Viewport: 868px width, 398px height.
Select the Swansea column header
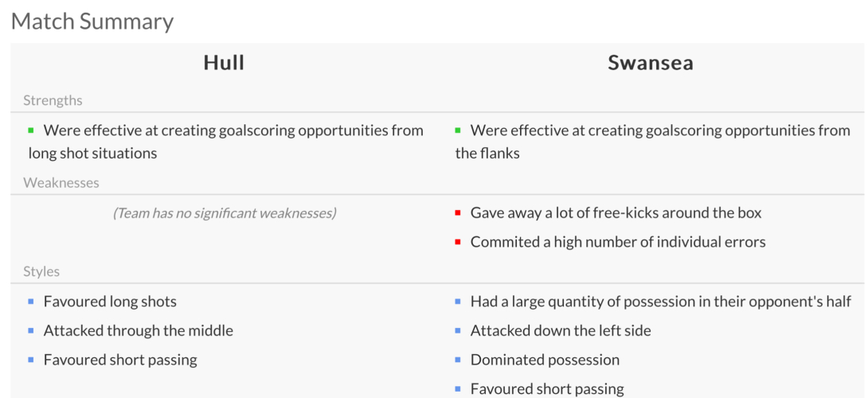[650, 64]
